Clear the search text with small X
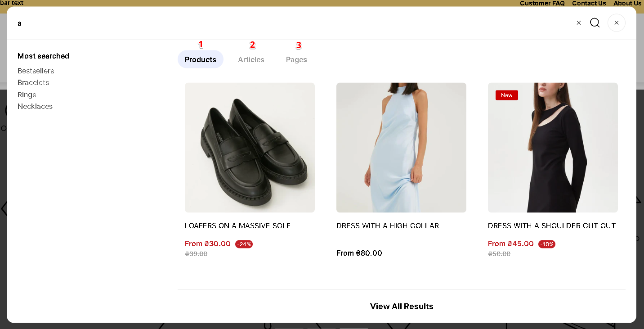The width and height of the screenshot is (644, 329). pos(579,23)
